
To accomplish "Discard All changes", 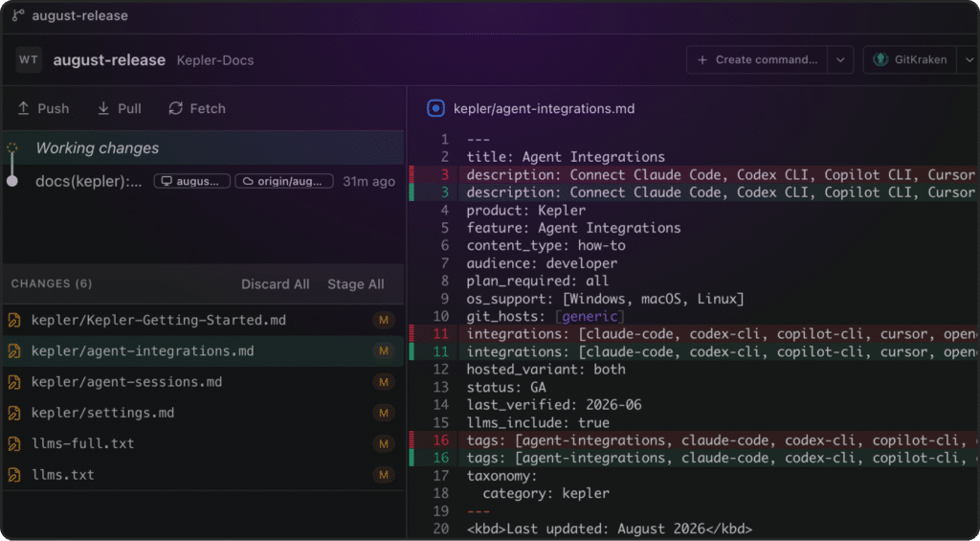I will tap(276, 284).
